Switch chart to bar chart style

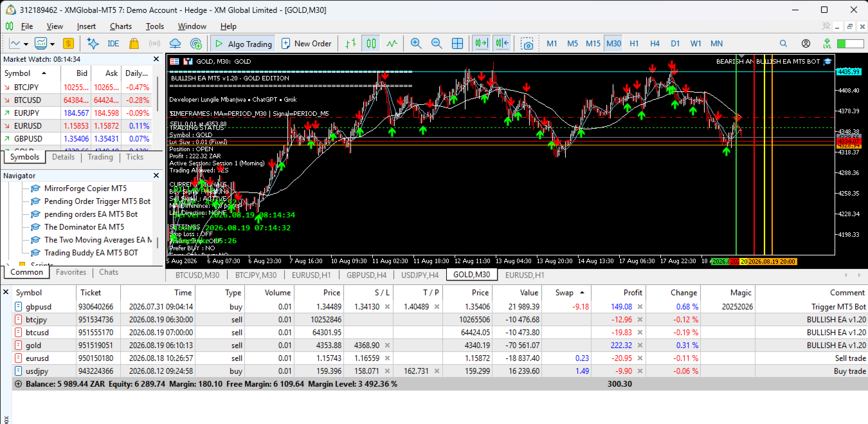[350, 44]
